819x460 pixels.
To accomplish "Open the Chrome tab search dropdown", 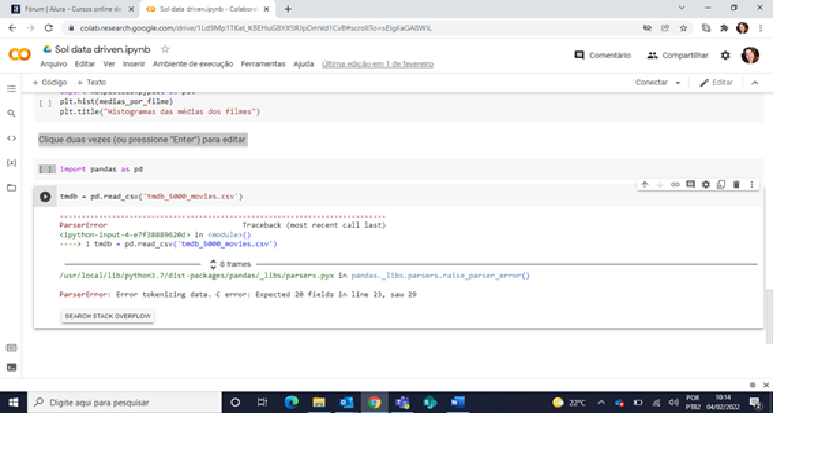I will click(x=682, y=8).
